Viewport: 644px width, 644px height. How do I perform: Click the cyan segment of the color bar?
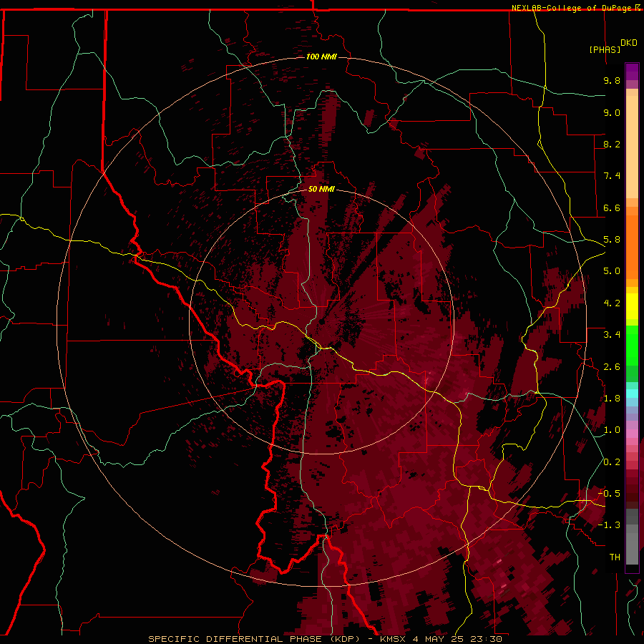pos(632,394)
